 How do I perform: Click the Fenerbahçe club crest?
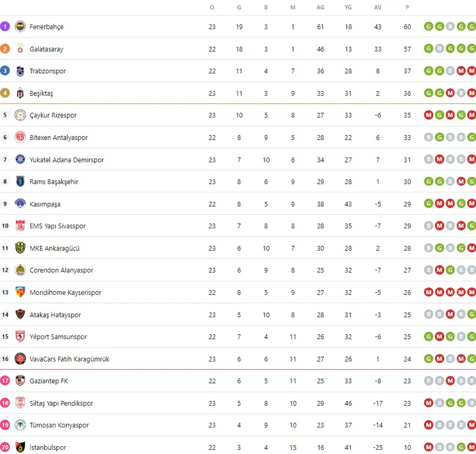(x=20, y=27)
